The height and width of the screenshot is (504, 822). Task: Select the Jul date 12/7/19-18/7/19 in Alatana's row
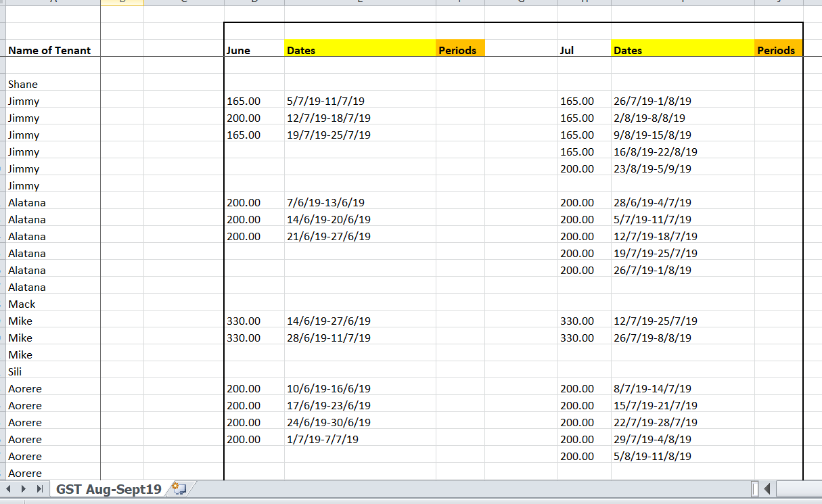coord(683,234)
